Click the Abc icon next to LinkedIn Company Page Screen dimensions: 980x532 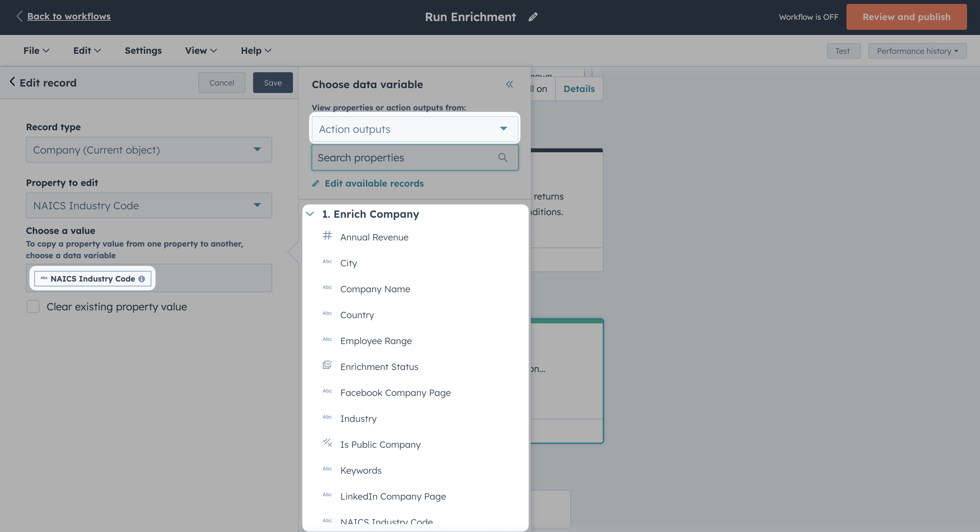(x=327, y=494)
